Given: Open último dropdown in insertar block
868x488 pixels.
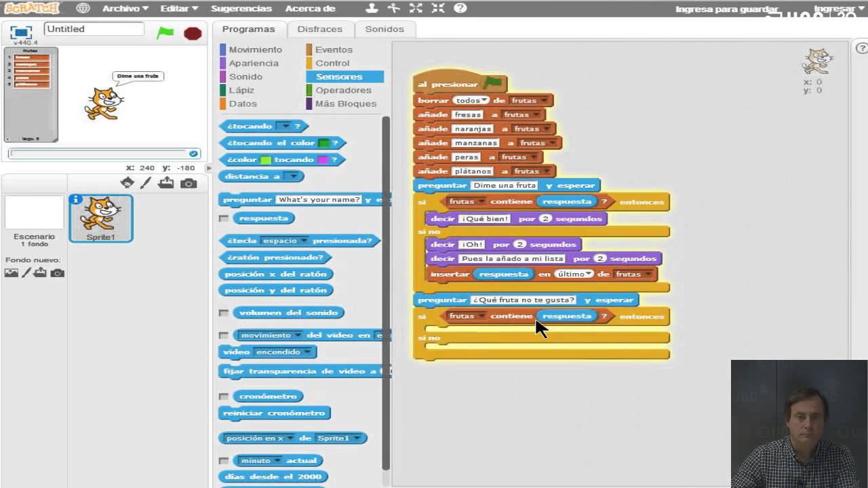Looking at the screenshot, I should tap(589, 274).
